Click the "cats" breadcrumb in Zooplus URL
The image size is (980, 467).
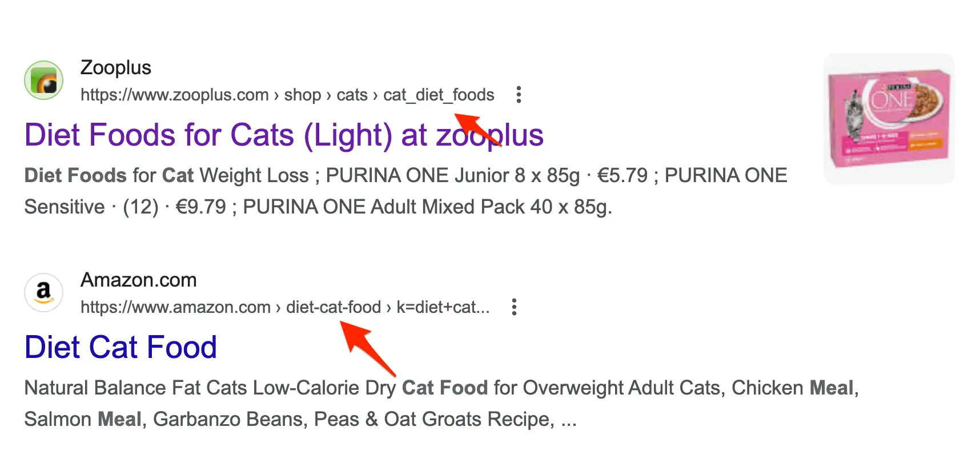pos(352,95)
